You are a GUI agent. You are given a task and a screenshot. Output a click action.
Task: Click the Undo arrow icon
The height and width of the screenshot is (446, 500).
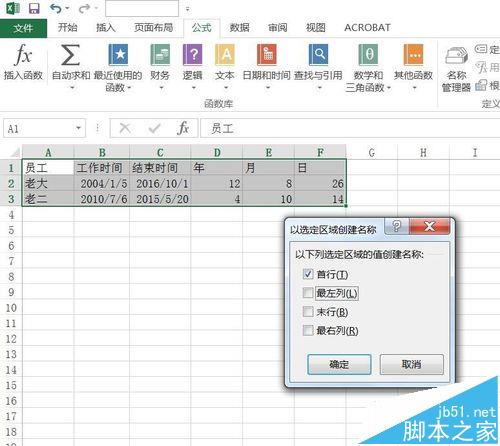(56, 8)
